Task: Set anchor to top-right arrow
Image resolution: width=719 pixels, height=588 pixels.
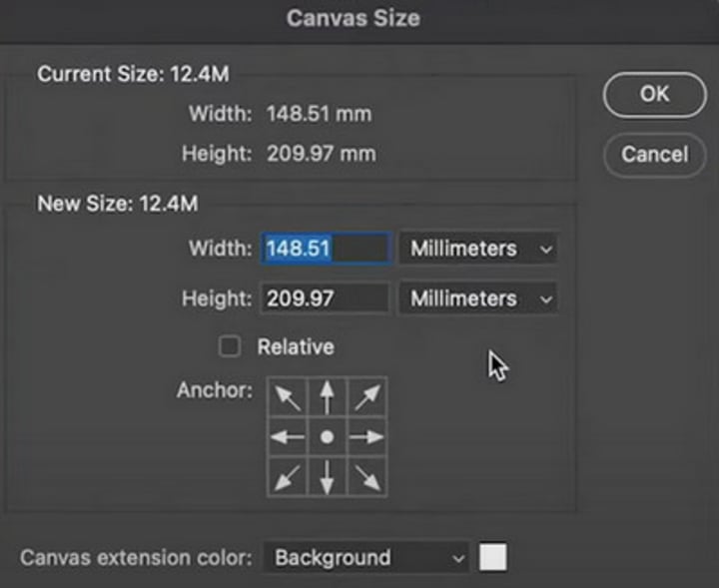Action: (366, 397)
